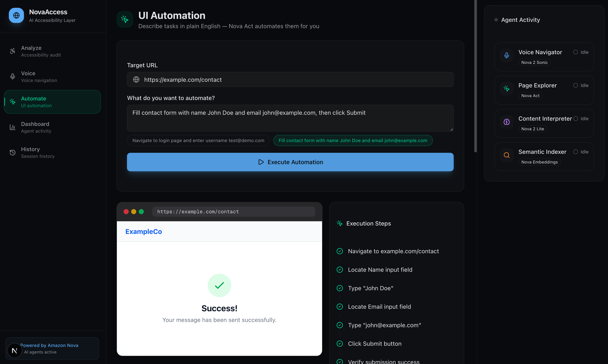Screen dimensions: 608x364
Task: Click the UI Automation header cursor icon
Action: click(x=125, y=19)
